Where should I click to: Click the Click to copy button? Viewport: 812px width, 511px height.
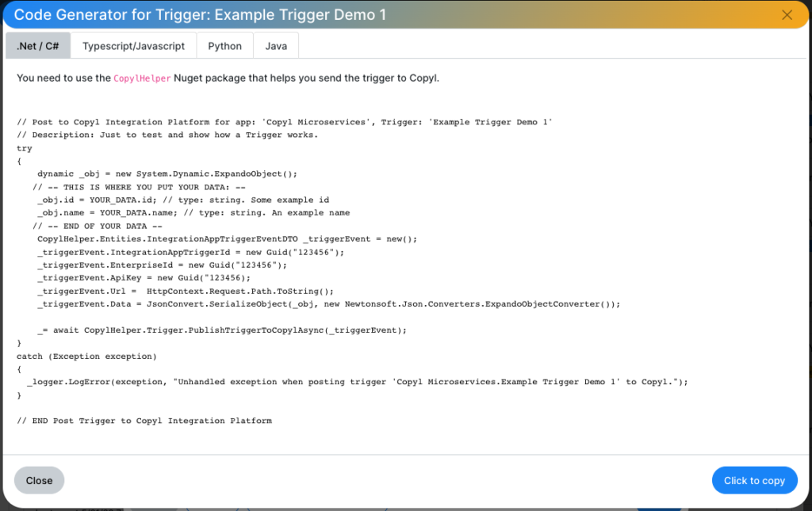pos(755,480)
